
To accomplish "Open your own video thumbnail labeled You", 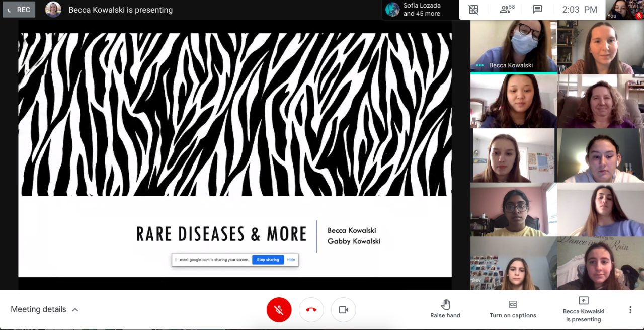I will click(624, 10).
